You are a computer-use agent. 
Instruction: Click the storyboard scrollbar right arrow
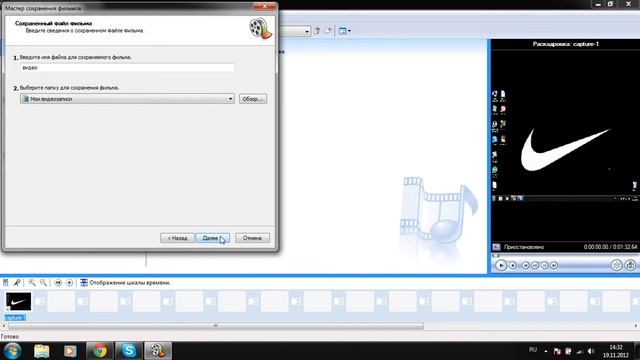(x=636, y=326)
